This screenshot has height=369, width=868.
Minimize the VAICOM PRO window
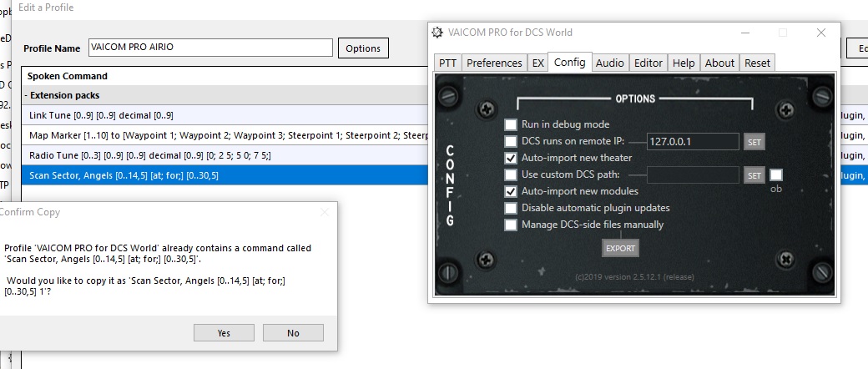pos(745,33)
